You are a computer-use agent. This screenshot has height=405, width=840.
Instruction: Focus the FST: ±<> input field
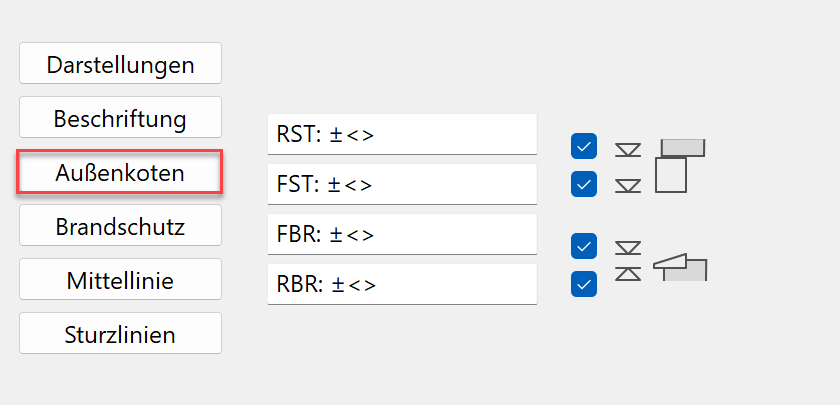(x=402, y=184)
